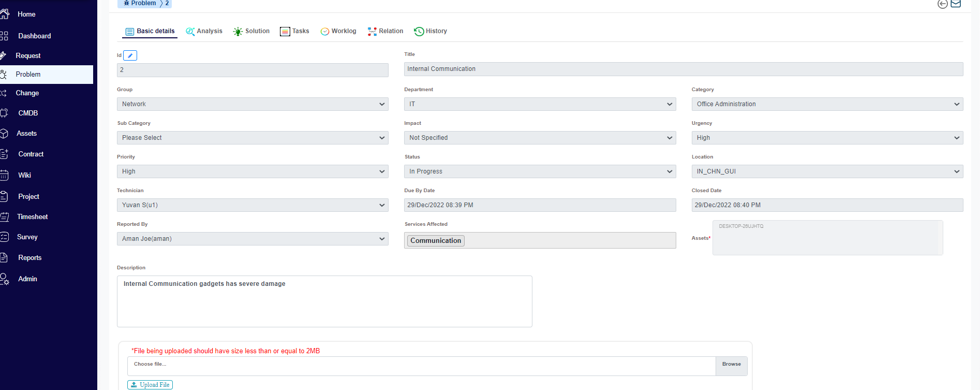Screen dimensions: 980x390
Task: Click the Request ticket icon
Action: [x=3, y=55]
